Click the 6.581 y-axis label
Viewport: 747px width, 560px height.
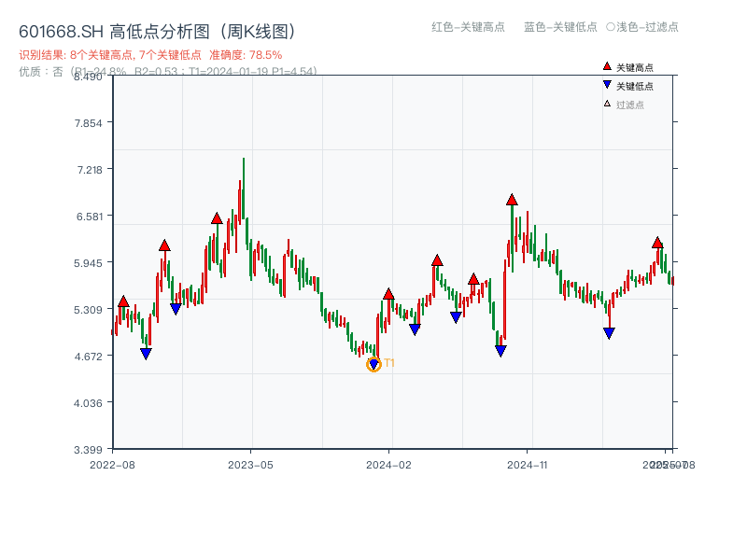click(90, 217)
